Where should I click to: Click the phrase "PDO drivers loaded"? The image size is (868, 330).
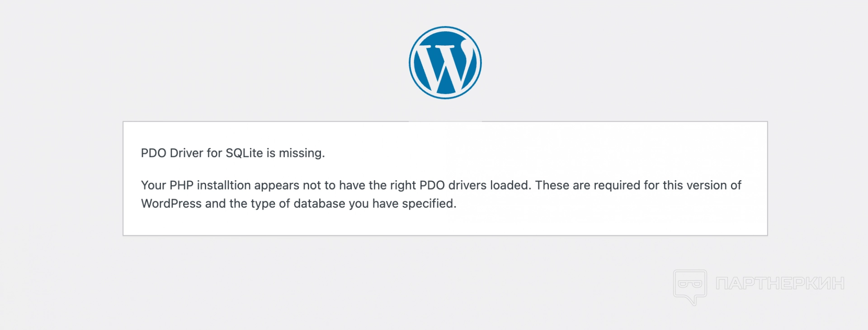[x=475, y=185]
